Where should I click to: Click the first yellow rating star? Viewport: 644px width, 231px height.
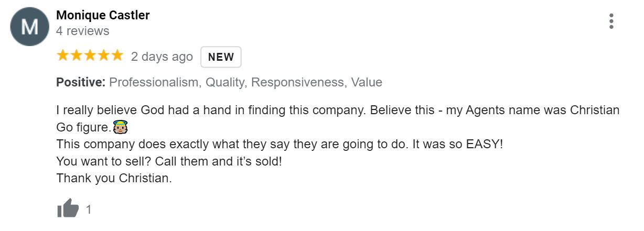pyautogui.click(x=63, y=56)
